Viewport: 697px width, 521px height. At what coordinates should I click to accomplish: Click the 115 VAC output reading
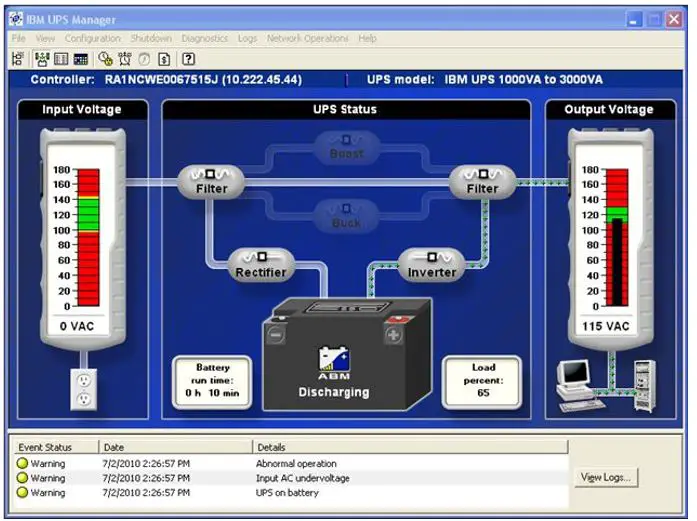pos(606,326)
